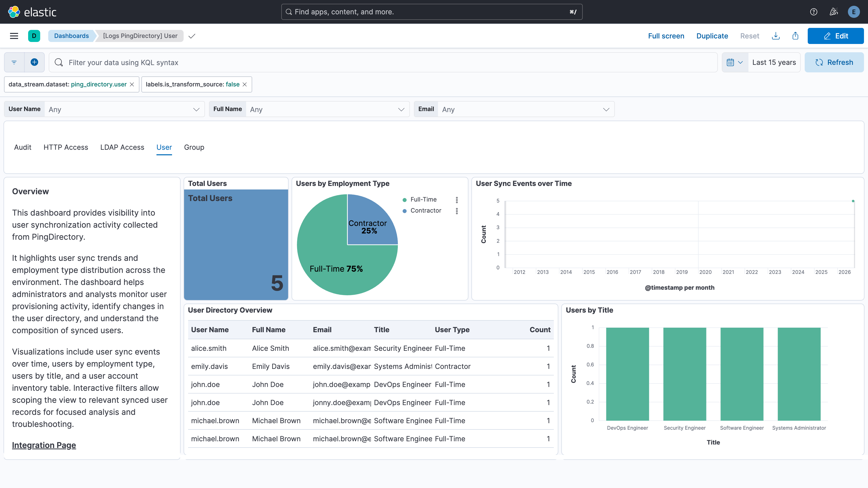Remove the labels.is_transform_source filter

click(245, 84)
